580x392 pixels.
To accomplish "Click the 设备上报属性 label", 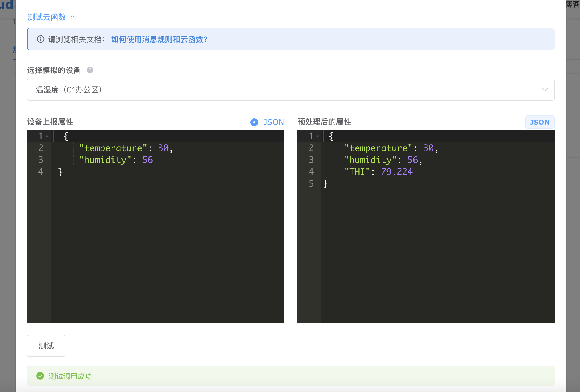I will tap(50, 122).
